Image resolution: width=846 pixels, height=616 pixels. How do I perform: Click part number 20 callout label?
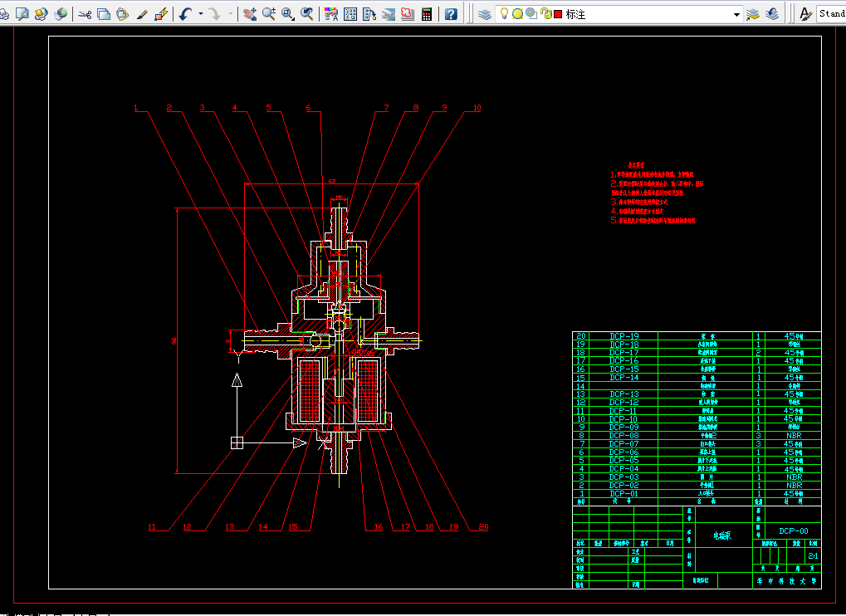coord(483,527)
